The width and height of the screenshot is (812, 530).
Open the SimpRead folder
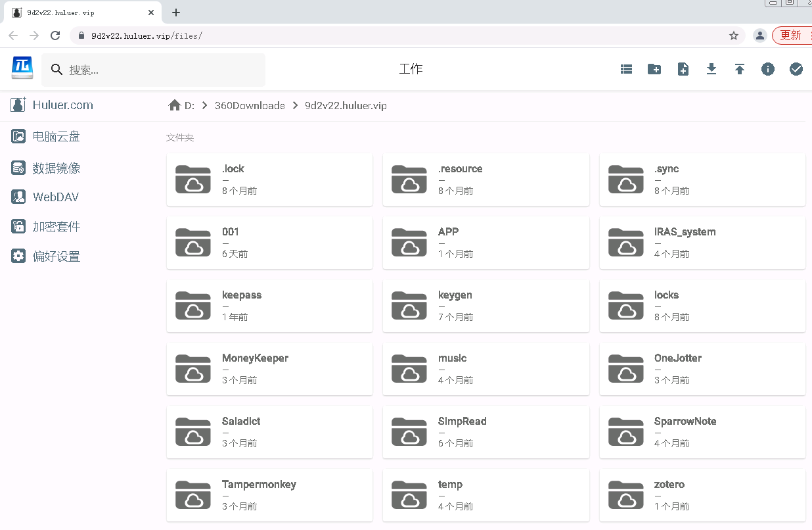486,432
